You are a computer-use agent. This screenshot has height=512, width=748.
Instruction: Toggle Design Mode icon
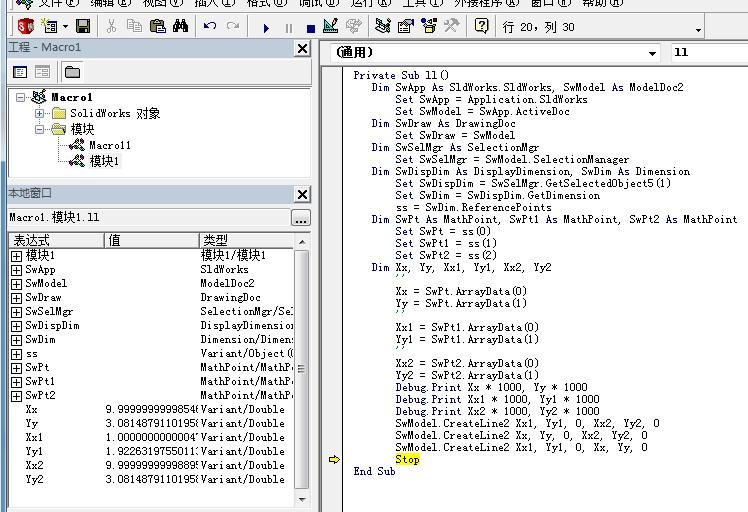pyautogui.click(x=330, y=26)
